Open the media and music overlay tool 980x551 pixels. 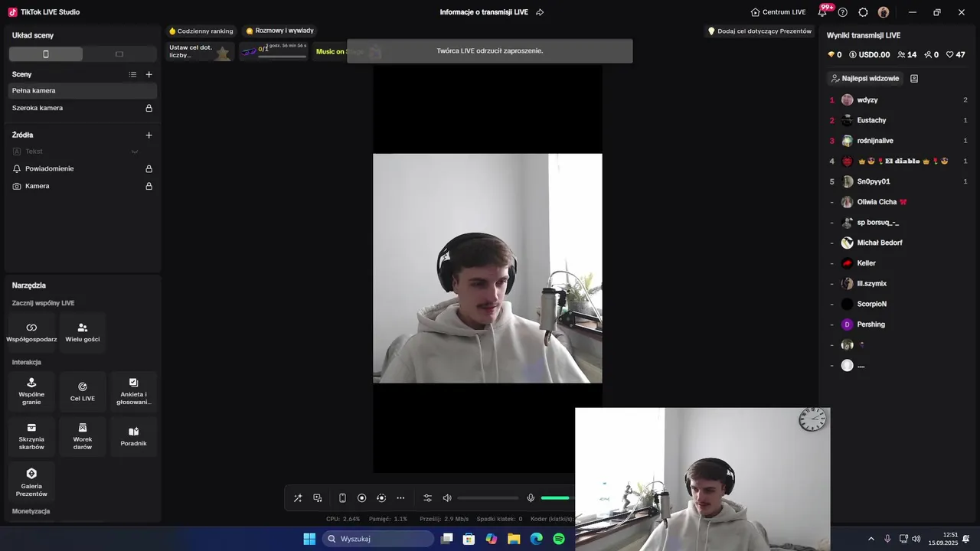pos(318,498)
